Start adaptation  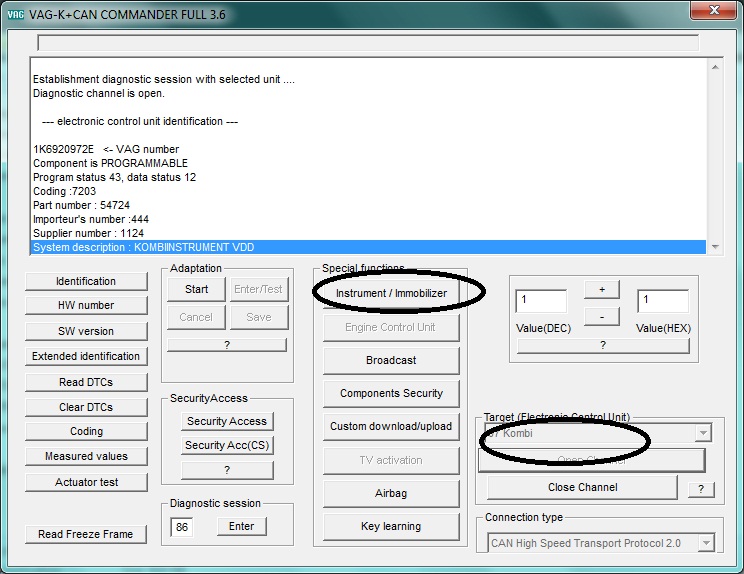pyautogui.click(x=196, y=289)
